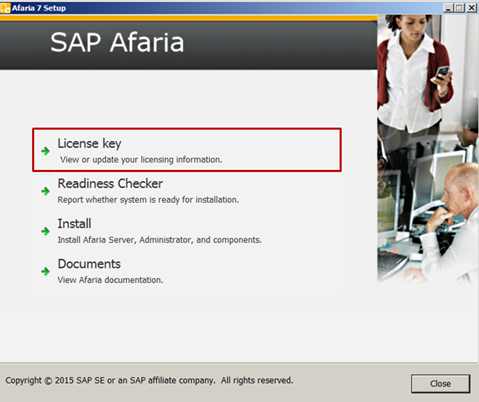Select the Install heading
Screen dimensions: 479x402
(x=74, y=224)
